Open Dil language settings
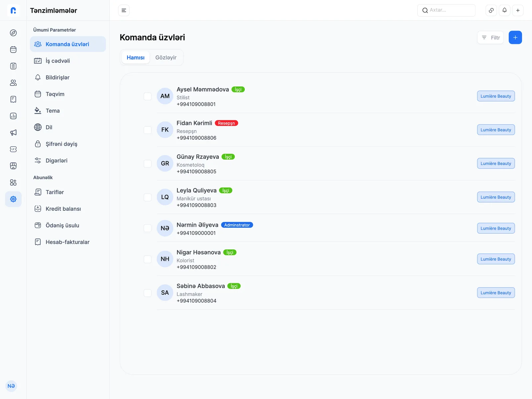The image size is (532, 399). (x=68, y=127)
